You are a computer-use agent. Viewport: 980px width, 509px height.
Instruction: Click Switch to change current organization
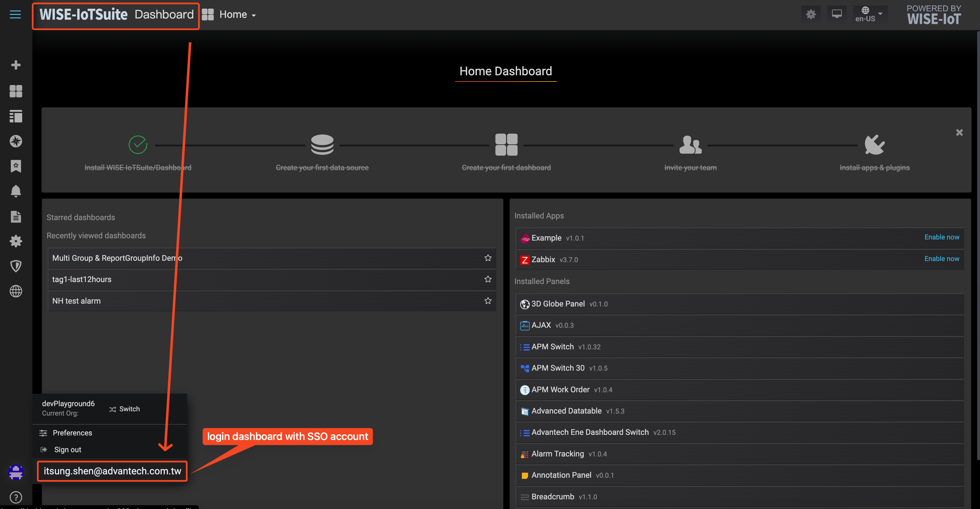(124, 409)
